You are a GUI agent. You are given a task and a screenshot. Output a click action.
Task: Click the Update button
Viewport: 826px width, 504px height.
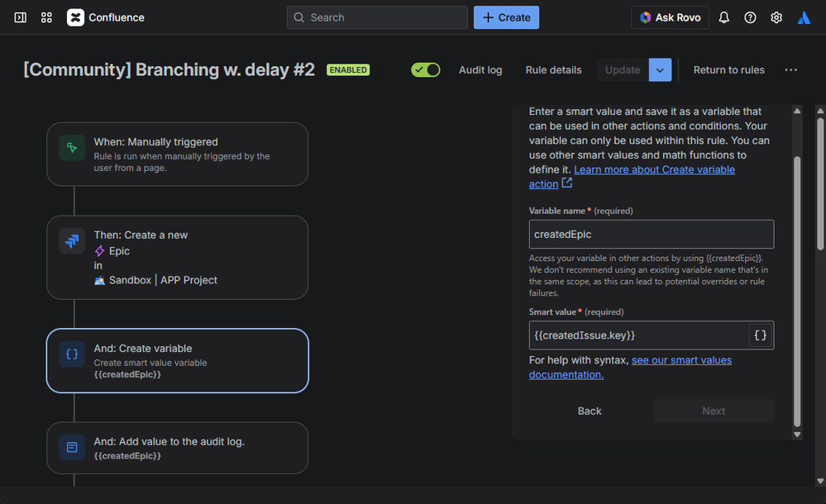click(x=623, y=70)
